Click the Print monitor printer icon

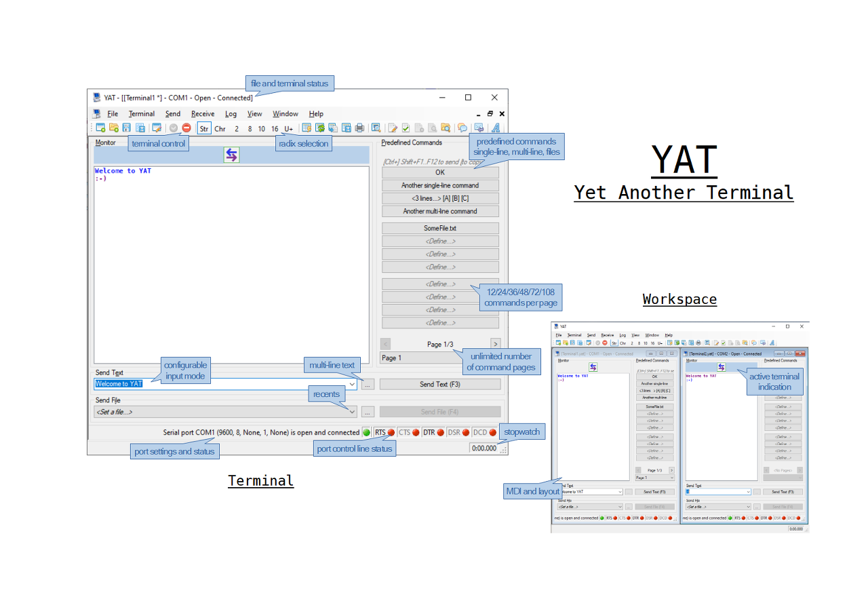point(359,128)
